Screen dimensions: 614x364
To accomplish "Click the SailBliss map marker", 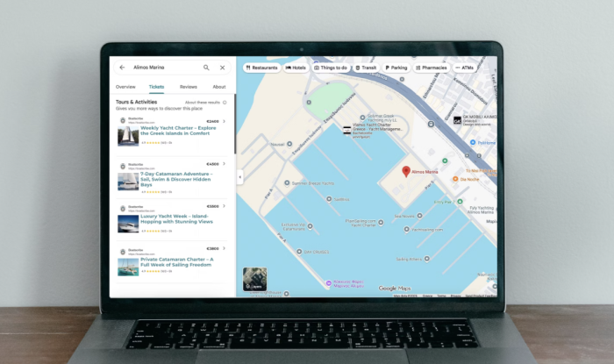I will [x=329, y=199].
